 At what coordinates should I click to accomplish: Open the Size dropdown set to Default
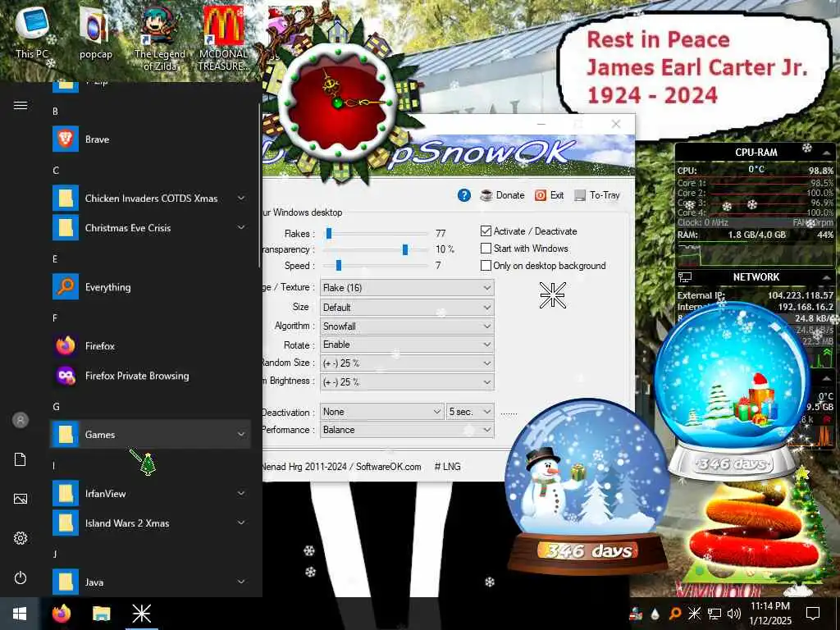point(407,308)
